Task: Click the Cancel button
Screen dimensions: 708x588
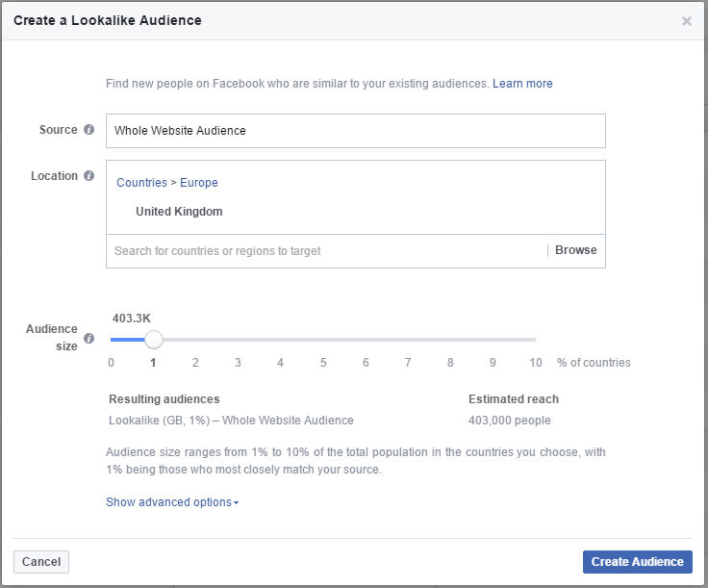Action: click(x=41, y=562)
